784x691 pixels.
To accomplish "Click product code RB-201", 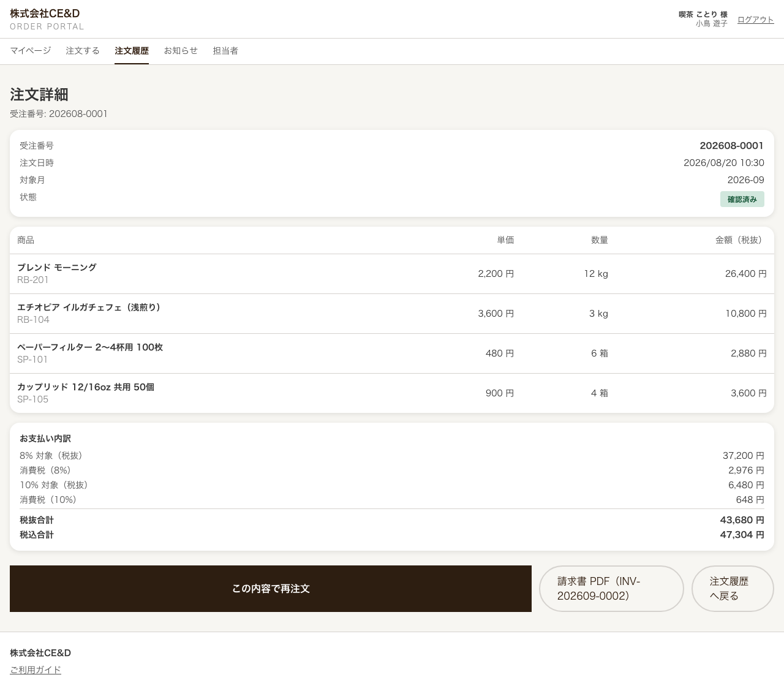I will [x=33, y=280].
